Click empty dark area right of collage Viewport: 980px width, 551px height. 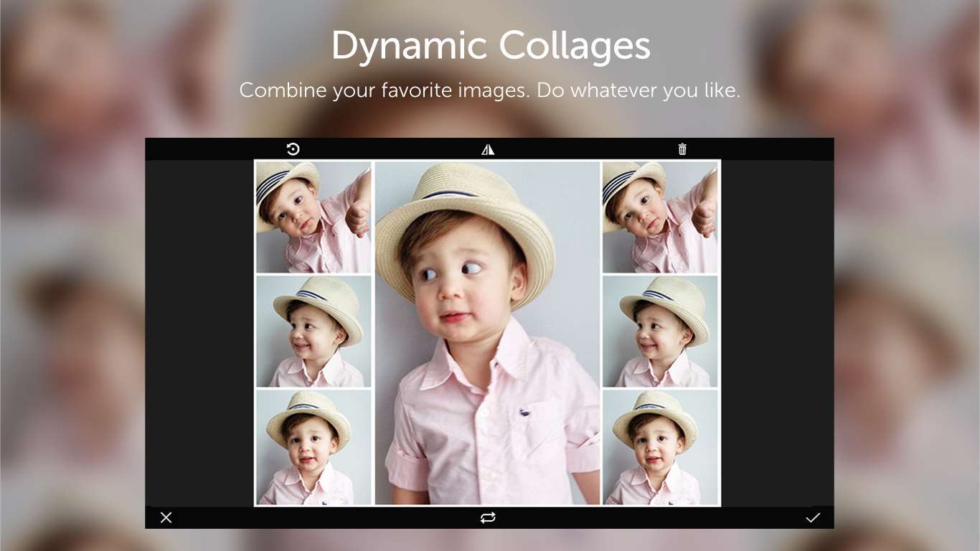pyautogui.click(x=776, y=333)
